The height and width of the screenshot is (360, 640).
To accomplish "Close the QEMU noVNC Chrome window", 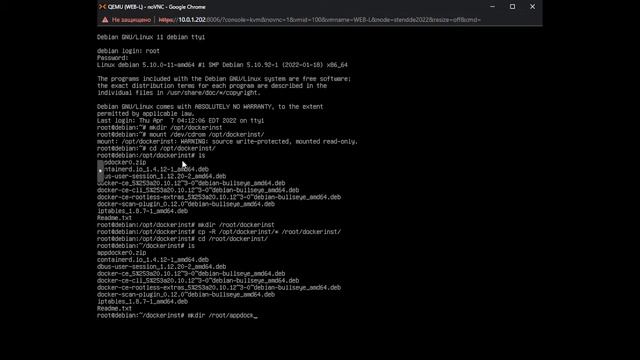I will [x=532, y=7].
